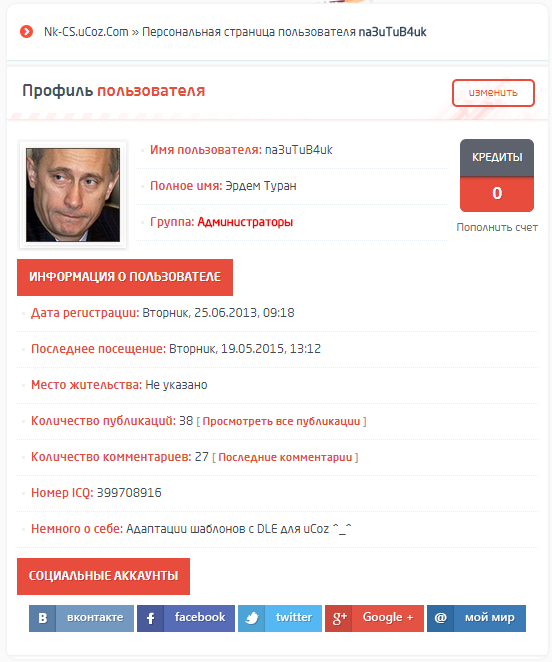Click the twitter social button
The image size is (552, 662).
pyautogui.click(x=280, y=618)
